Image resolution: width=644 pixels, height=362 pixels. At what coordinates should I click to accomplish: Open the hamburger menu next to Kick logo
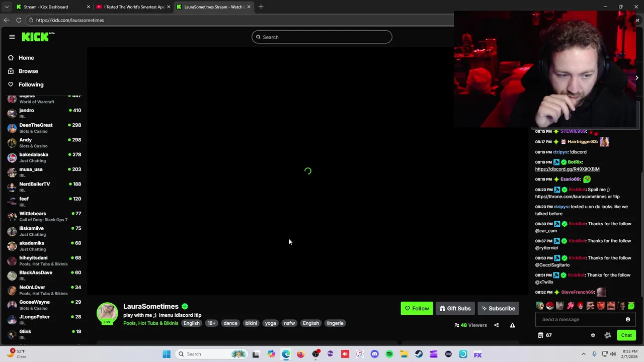(12, 37)
